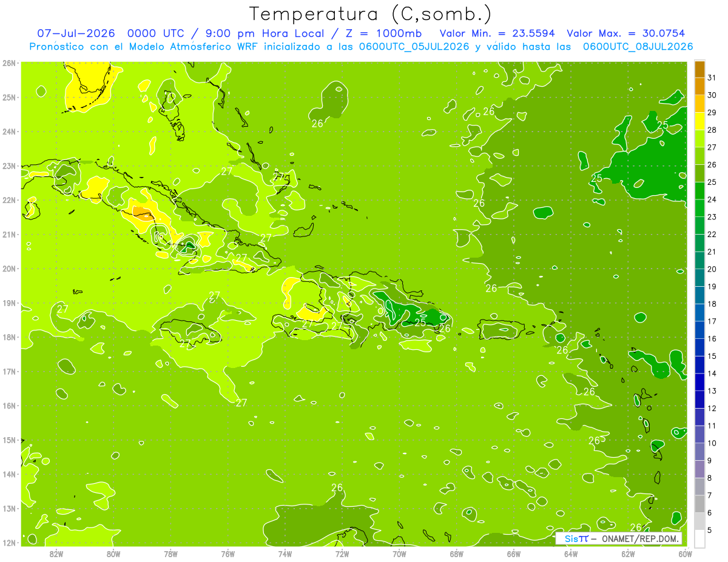Click the 15N latitude axis label

[x=8, y=440]
